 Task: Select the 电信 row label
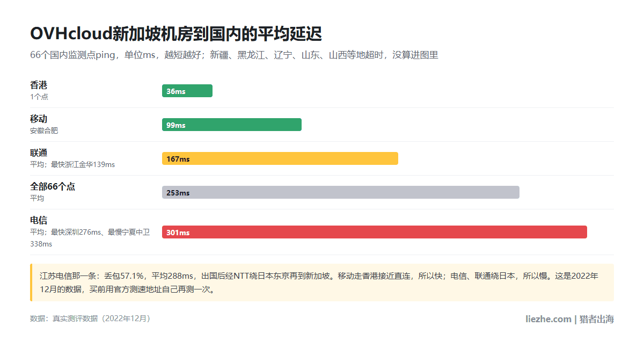tap(39, 220)
